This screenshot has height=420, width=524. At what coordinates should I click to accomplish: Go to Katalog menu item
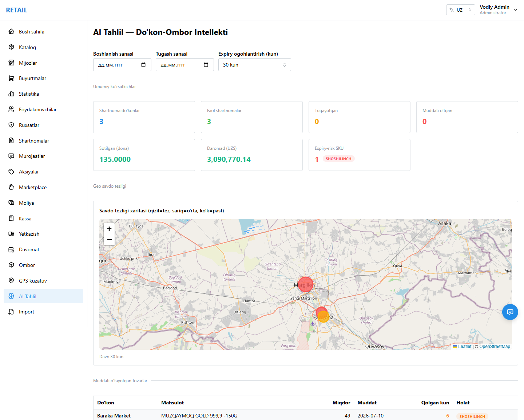pyautogui.click(x=44, y=47)
